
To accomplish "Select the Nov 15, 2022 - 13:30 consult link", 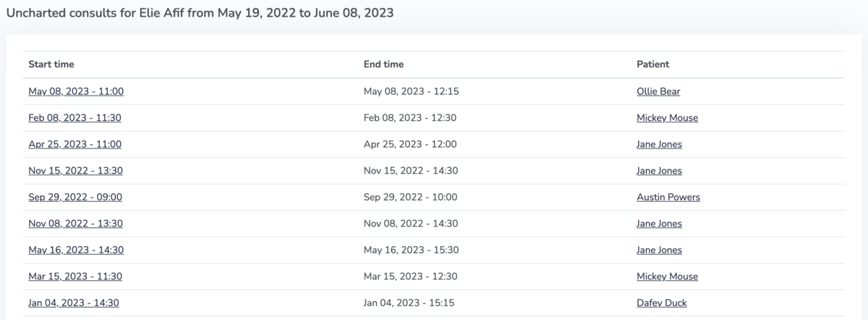I will 75,171.
